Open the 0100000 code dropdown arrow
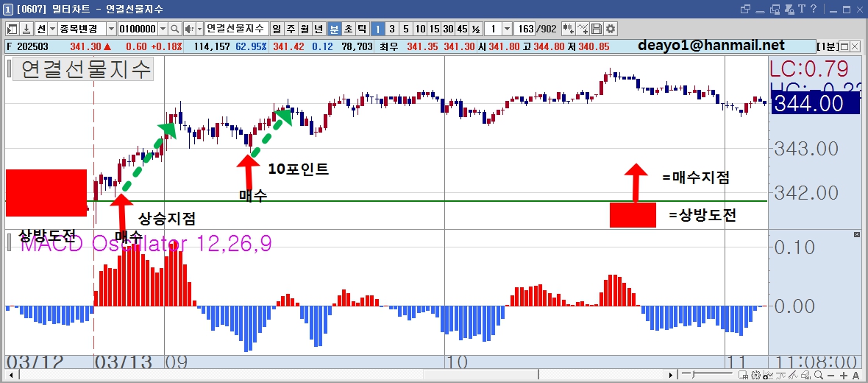Screen dimensions: 868x383 (163, 29)
